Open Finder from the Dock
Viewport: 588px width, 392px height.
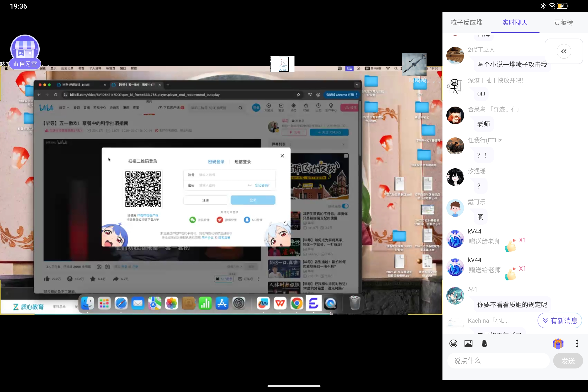[x=87, y=303]
